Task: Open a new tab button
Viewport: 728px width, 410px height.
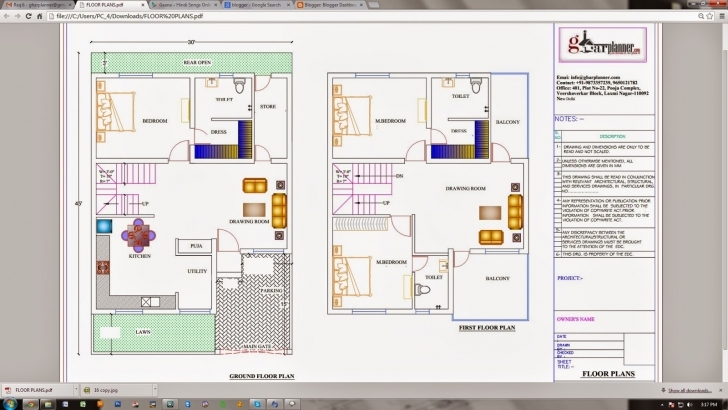Action: [x=373, y=5]
